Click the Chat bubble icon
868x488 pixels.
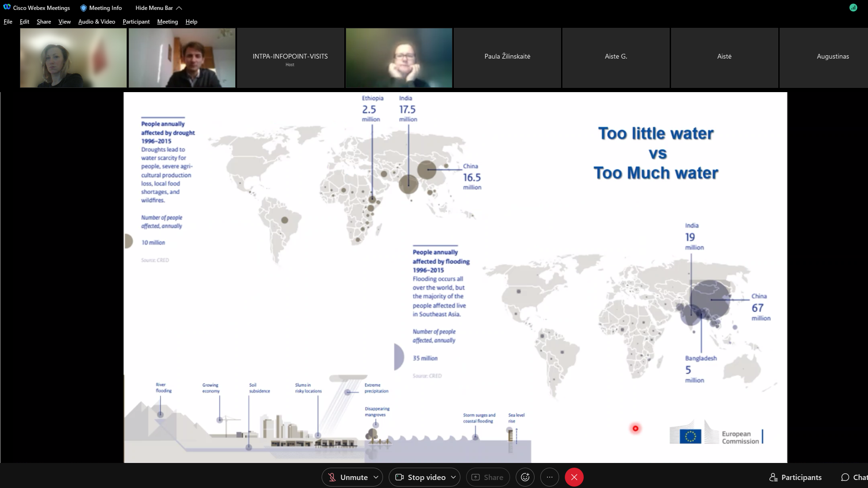click(x=845, y=477)
